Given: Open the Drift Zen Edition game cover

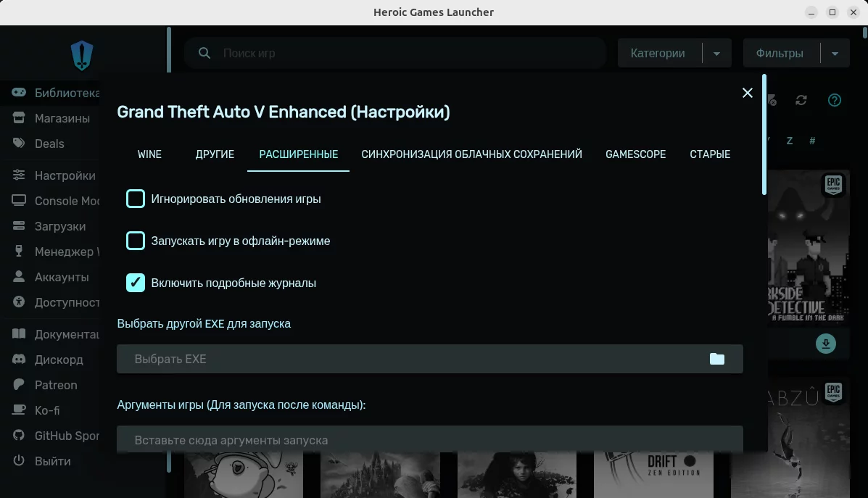Looking at the screenshot, I should [x=654, y=475].
